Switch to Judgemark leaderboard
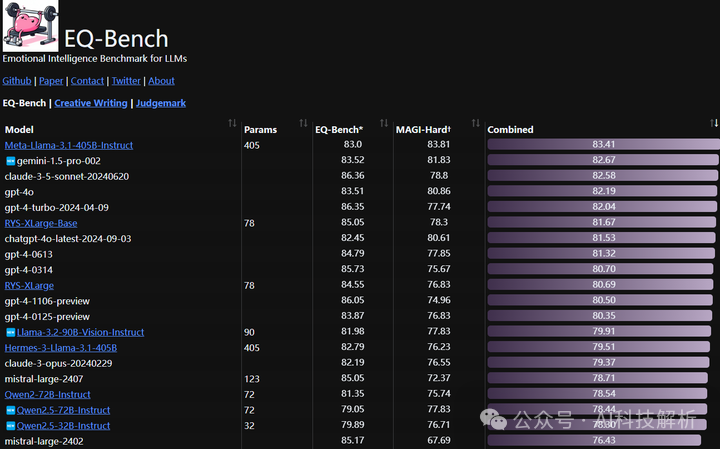Viewport: 720px width, 449px height. (161, 103)
